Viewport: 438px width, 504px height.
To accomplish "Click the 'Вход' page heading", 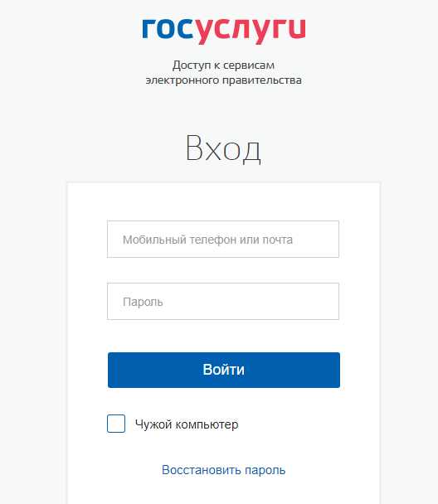I will (x=223, y=148).
